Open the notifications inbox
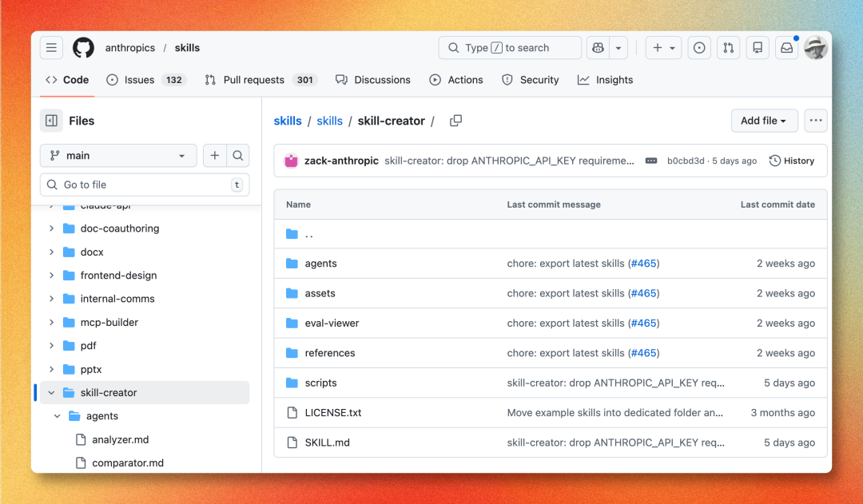This screenshot has width=863, height=504. (786, 48)
